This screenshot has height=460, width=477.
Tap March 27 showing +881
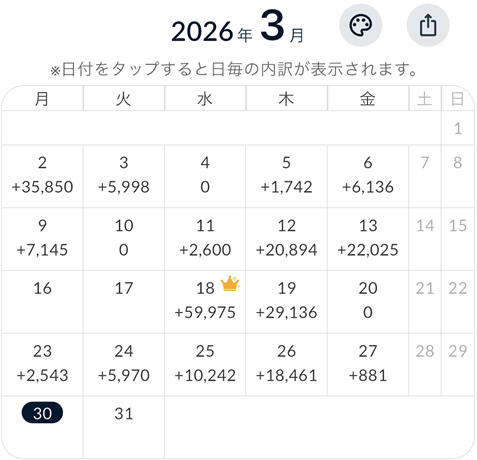368,364
